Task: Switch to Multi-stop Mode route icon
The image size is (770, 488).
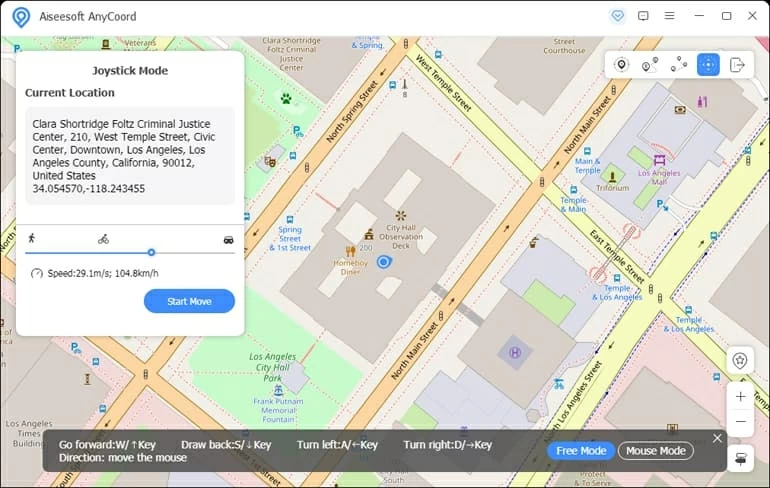Action: tap(679, 65)
